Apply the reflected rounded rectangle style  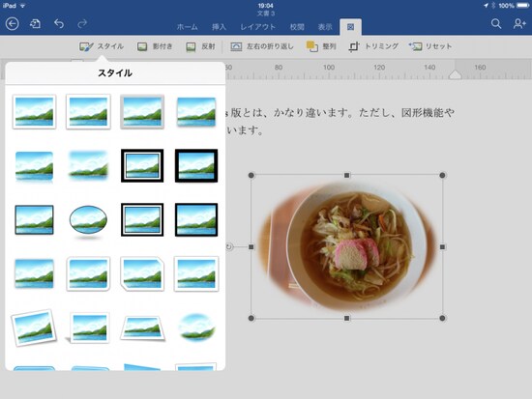tap(34, 166)
